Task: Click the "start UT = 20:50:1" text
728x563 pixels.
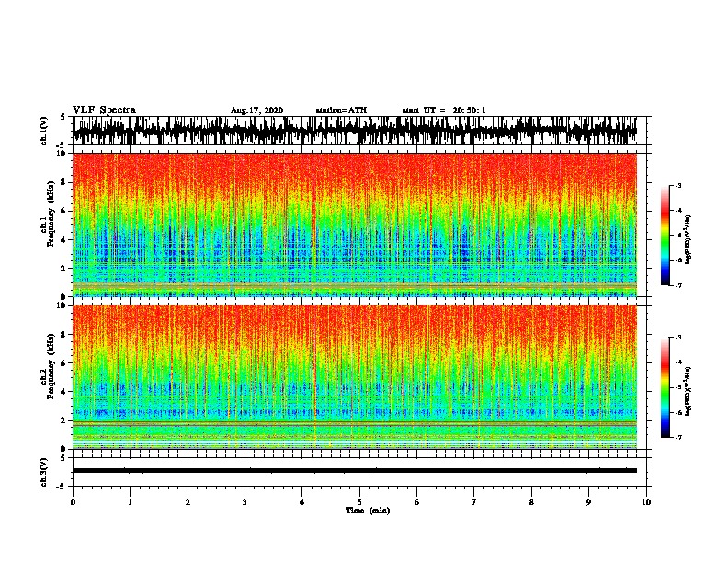Action: (444, 110)
